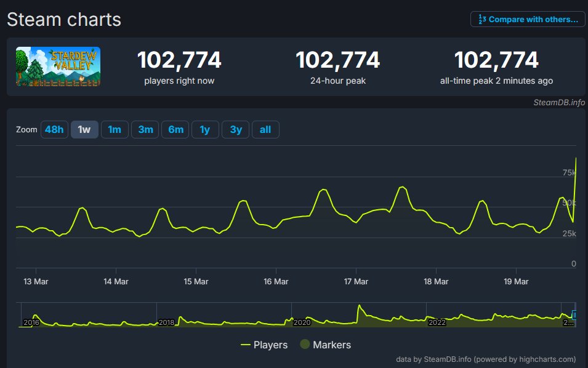The height and width of the screenshot is (368, 588).
Task: Click the 2020 mark in the navigator timeline
Action: click(x=302, y=322)
